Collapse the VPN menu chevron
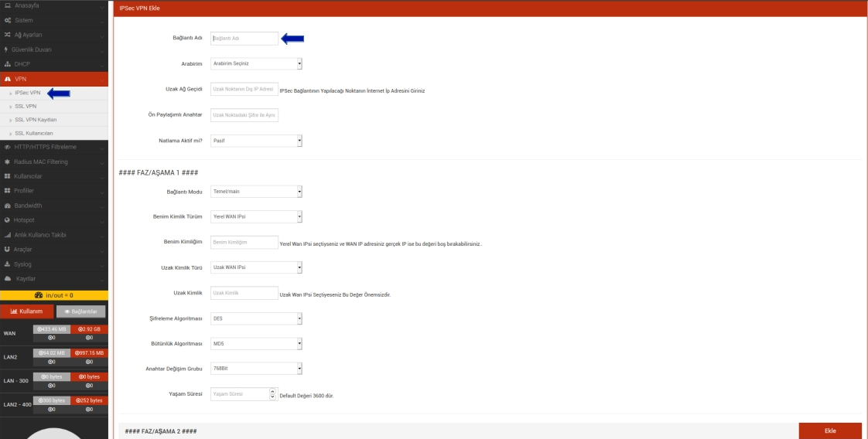 pos(102,79)
